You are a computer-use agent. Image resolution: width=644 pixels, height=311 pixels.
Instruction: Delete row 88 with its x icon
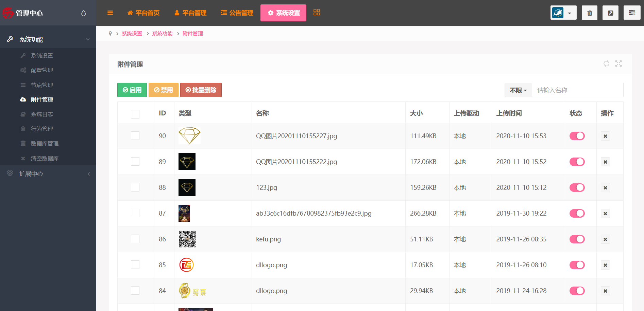(605, 188)
